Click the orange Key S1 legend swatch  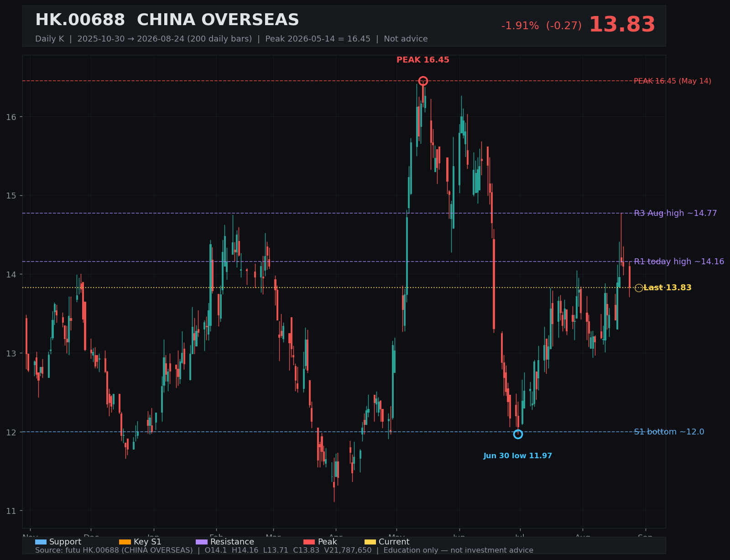coord(125,542)
